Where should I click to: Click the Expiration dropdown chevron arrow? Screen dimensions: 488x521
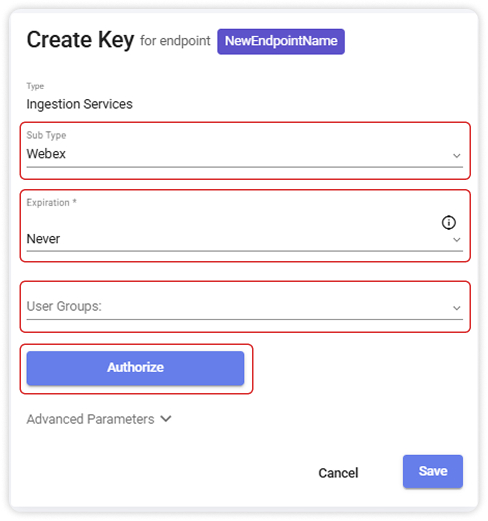(456, 239)
